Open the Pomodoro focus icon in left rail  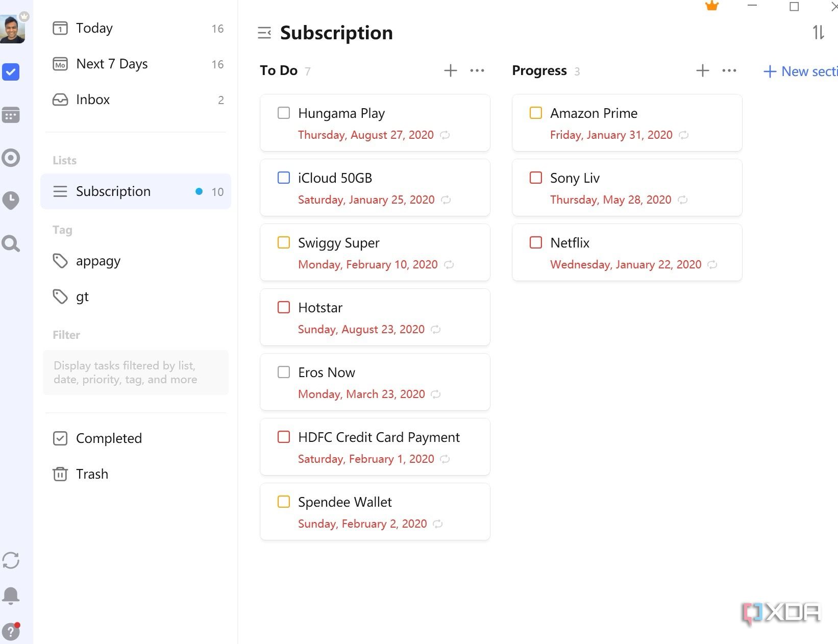pyautogui.click(x=11, y=158)
